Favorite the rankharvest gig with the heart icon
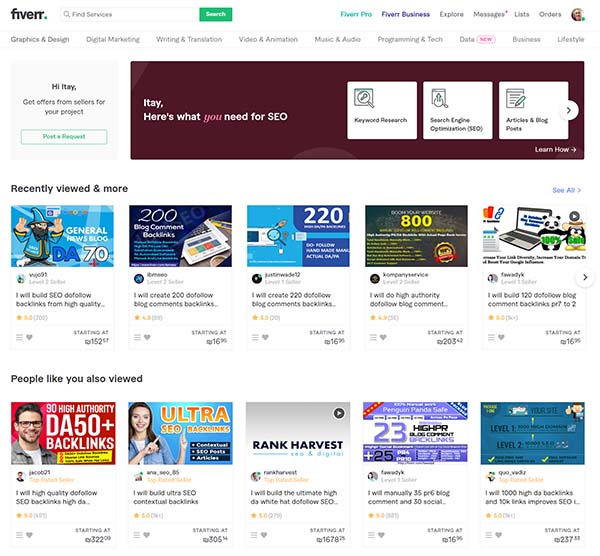The image size is (600, 556). [x=264, y=535]
